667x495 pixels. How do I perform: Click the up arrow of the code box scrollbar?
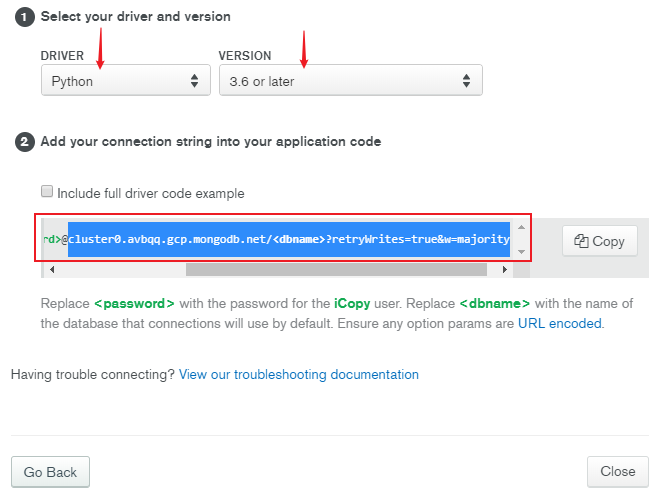click(x=521, y=228)
